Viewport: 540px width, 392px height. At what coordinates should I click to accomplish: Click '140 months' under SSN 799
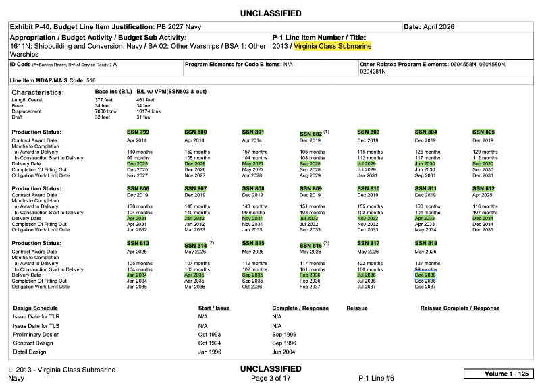(140, 152)
